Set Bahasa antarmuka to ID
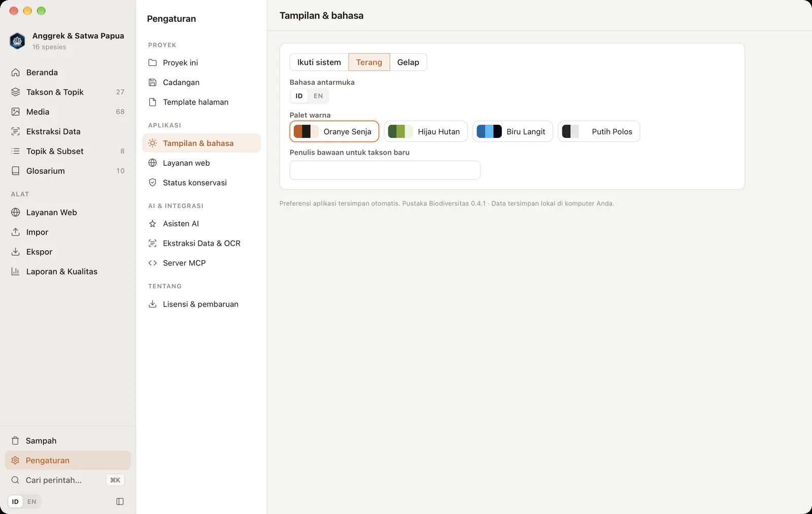The height and width of the screenshot is (514, 812). (x=299, y=96)
